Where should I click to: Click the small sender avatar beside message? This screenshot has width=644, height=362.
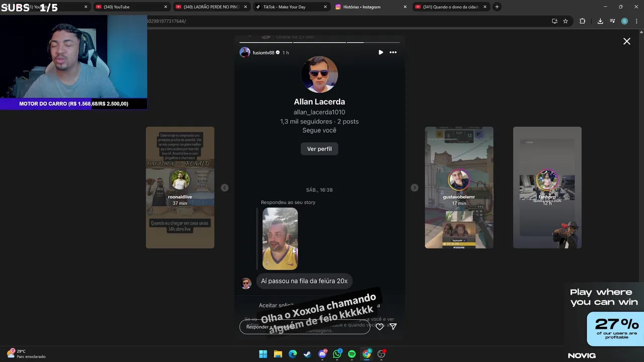(246, 283)
